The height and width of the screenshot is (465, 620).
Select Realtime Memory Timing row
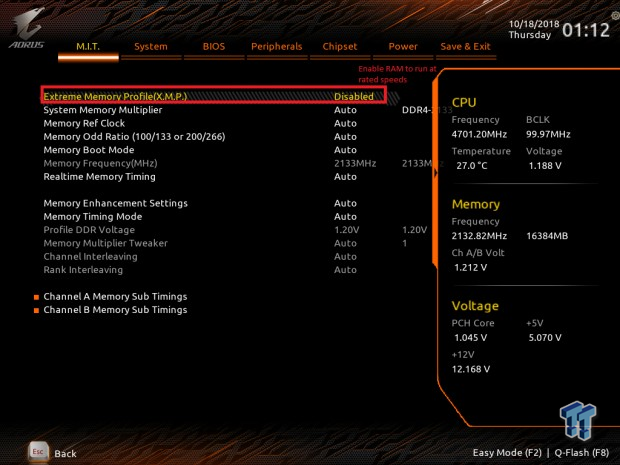click(100, 177)
